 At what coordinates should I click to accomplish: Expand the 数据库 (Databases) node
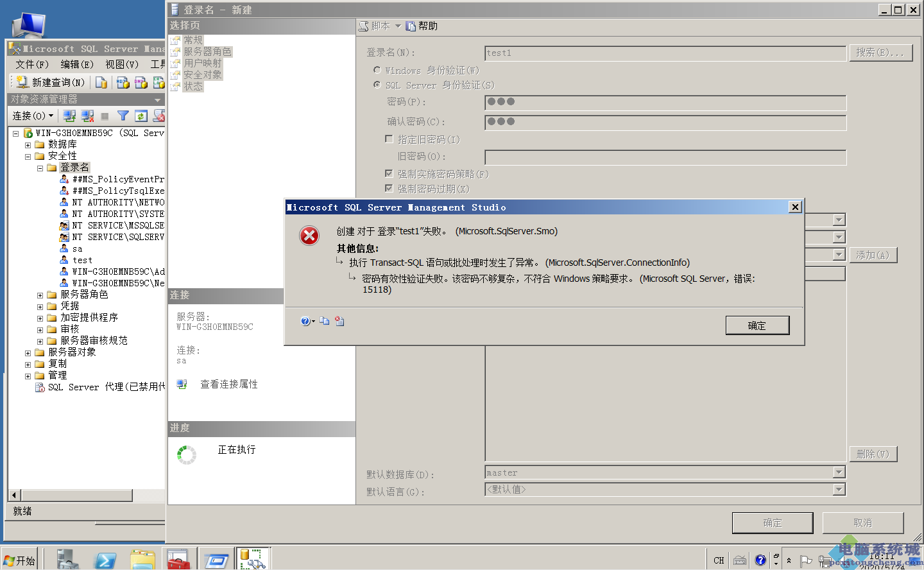pyautogui.click(x=28, y=145)
